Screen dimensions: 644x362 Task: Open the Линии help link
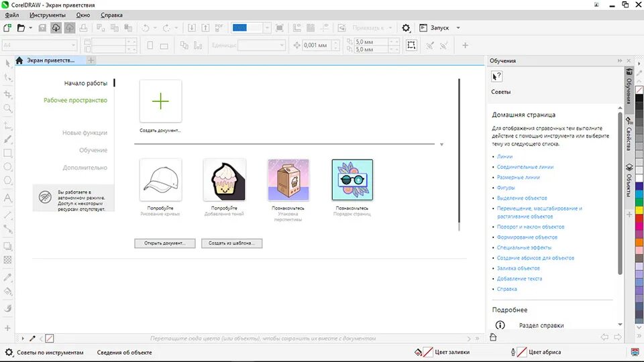[x=504, y=156]
